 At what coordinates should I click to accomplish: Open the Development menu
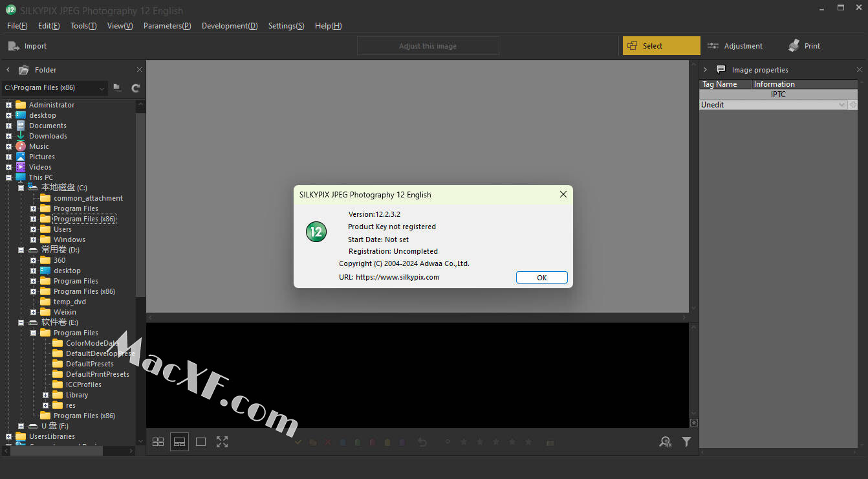point(230,26)
